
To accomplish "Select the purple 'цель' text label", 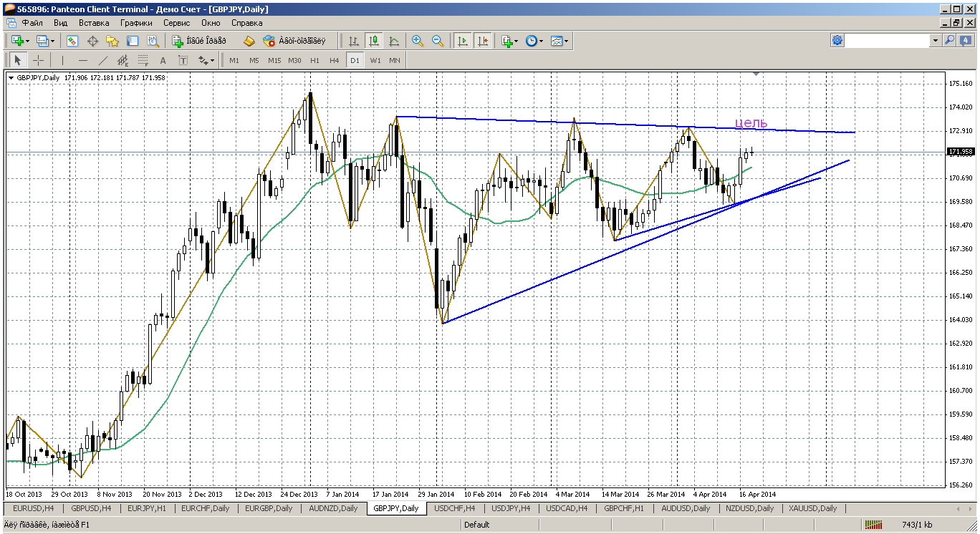I will click(751, 123).
